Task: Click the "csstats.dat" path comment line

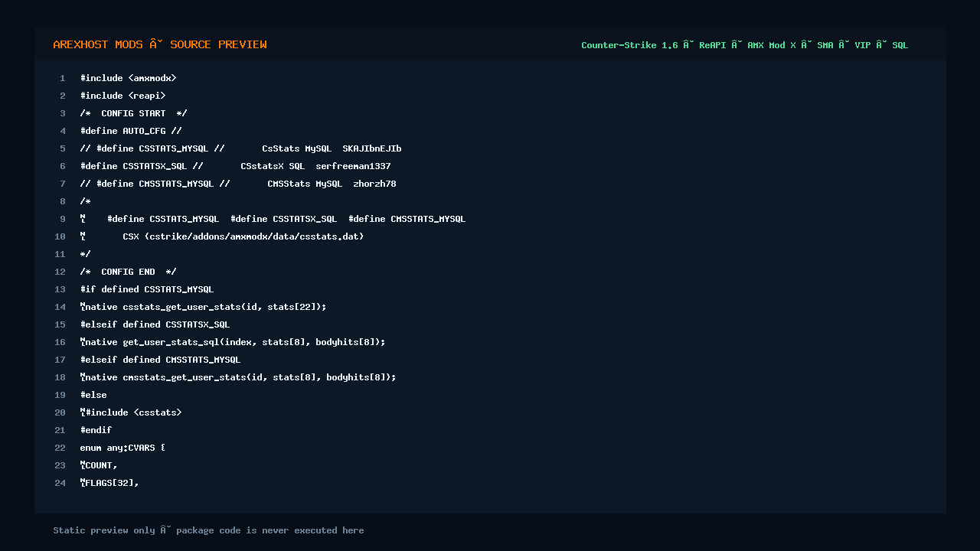Action: pyautogui.click(x=222, y=236)
